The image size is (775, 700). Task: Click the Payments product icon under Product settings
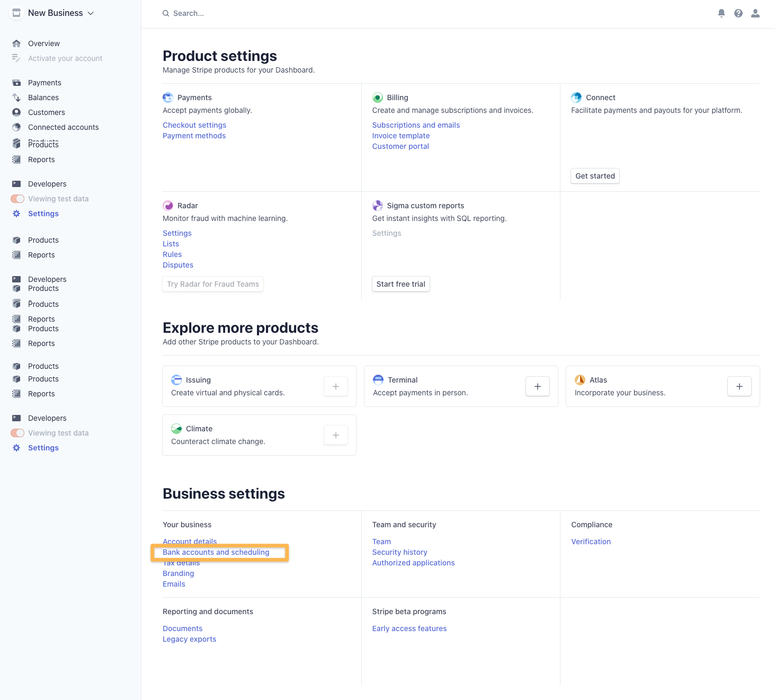168,98
